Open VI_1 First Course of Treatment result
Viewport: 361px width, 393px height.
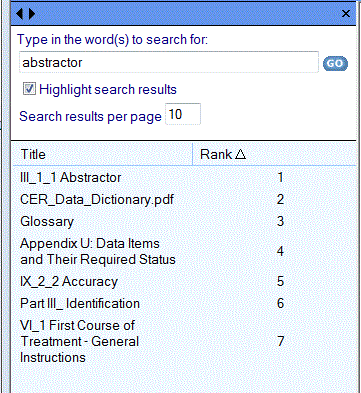point(79,341)
